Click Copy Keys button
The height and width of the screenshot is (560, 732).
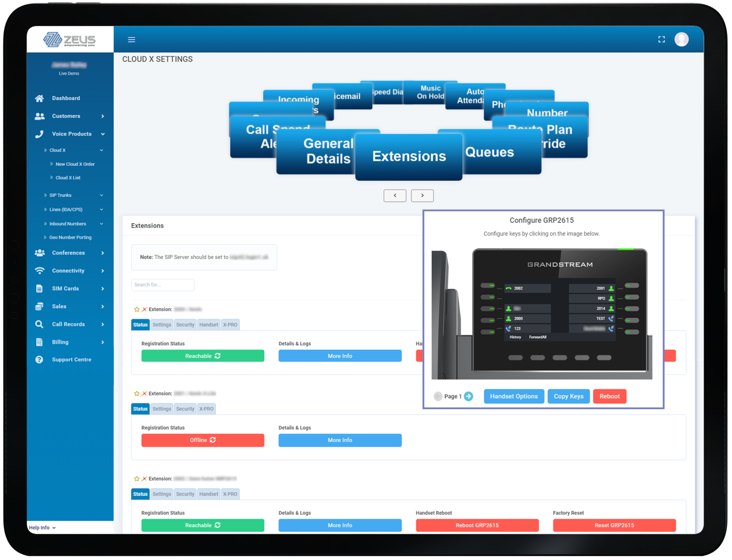[568, 397]
